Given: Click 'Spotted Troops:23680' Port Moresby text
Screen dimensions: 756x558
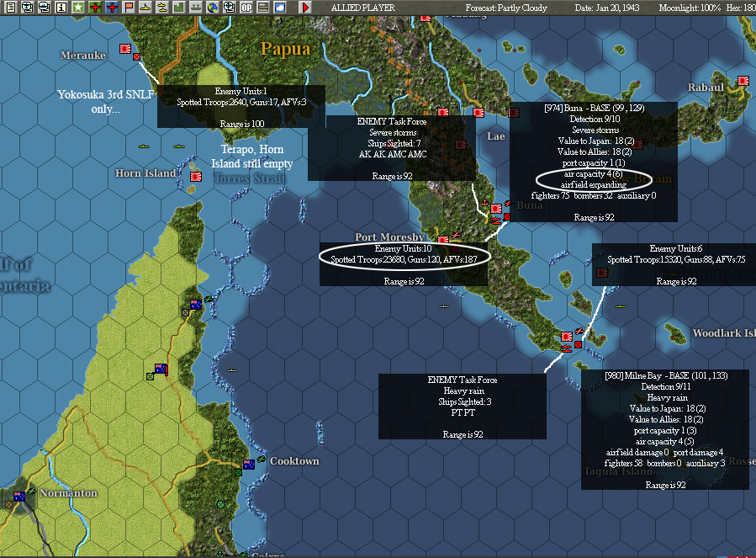Looking at the screenshot, I should (367, 260).
